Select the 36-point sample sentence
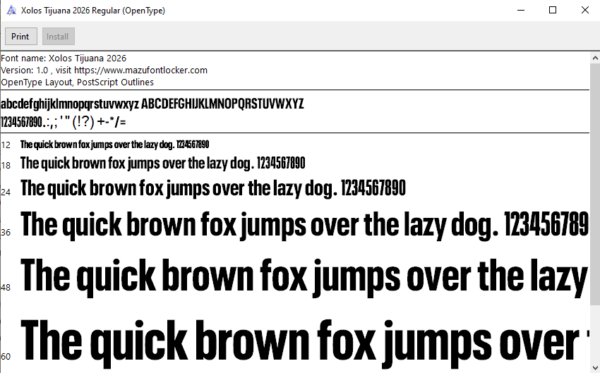The height and width of the screenshot is (373, 600). click(304, 225)
